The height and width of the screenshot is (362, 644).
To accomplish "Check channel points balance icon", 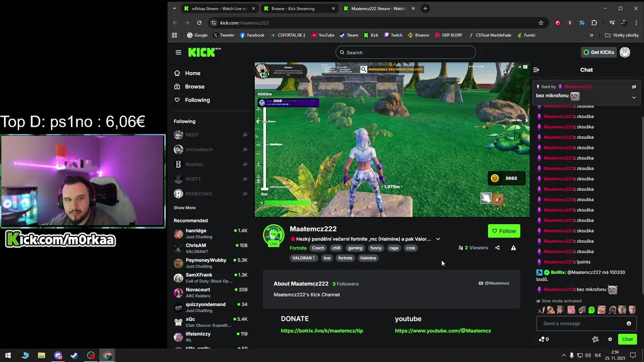I will (x=543, y=339).
